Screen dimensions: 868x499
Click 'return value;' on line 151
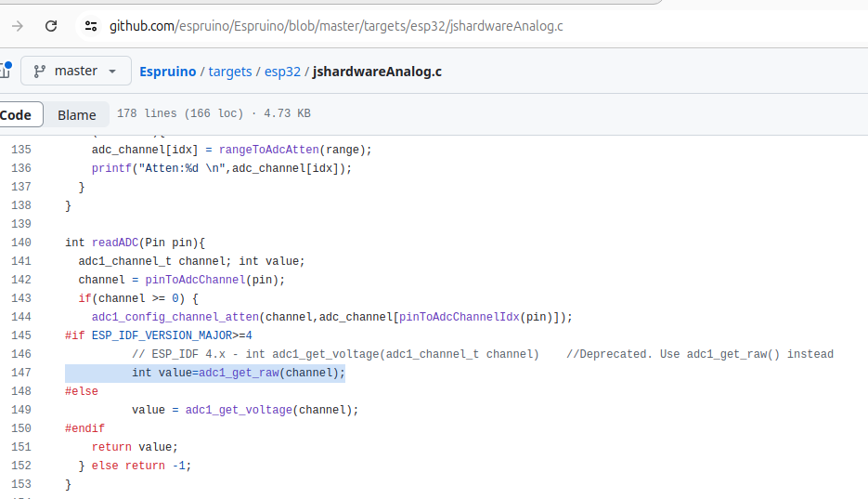click(x=135, y=447)
